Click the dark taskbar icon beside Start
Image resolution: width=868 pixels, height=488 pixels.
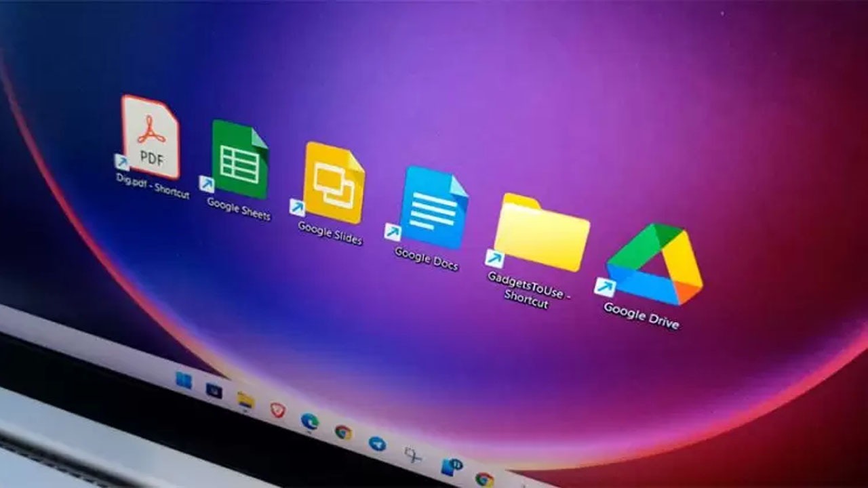(214, 390)
